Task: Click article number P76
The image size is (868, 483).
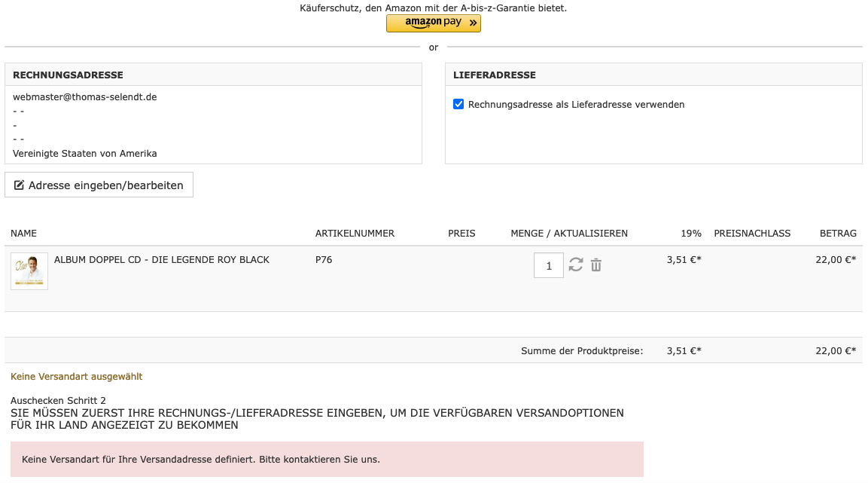Action: pyautogui.click(x=324, y=260)
